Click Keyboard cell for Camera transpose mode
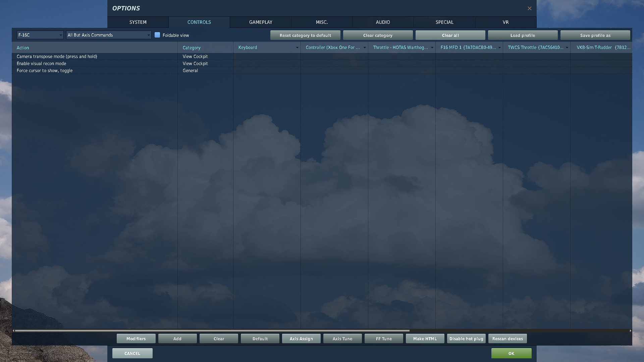This screenshot has height=362, width=644. 267,56
